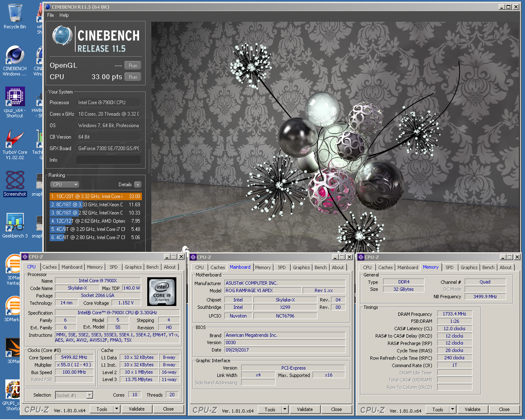525x420 pixels.
Task: Open the GPUPI shortcut icon
Action: (12, 395)
